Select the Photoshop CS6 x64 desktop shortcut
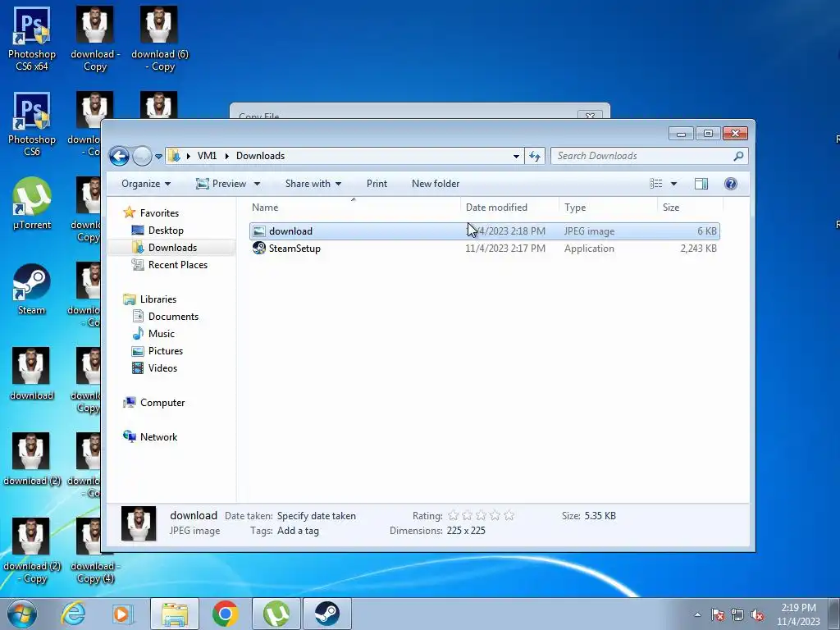The image size is (840, 630). click(32, 39)
